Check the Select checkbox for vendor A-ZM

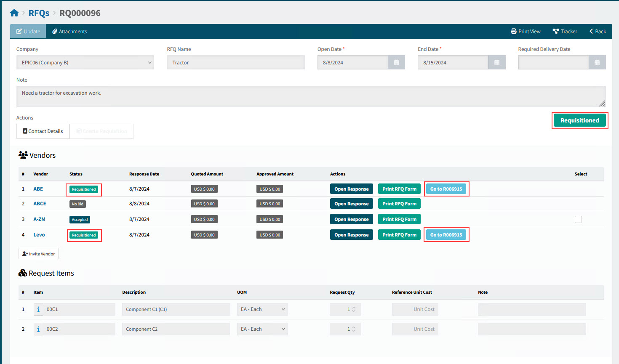click(578, 219)
